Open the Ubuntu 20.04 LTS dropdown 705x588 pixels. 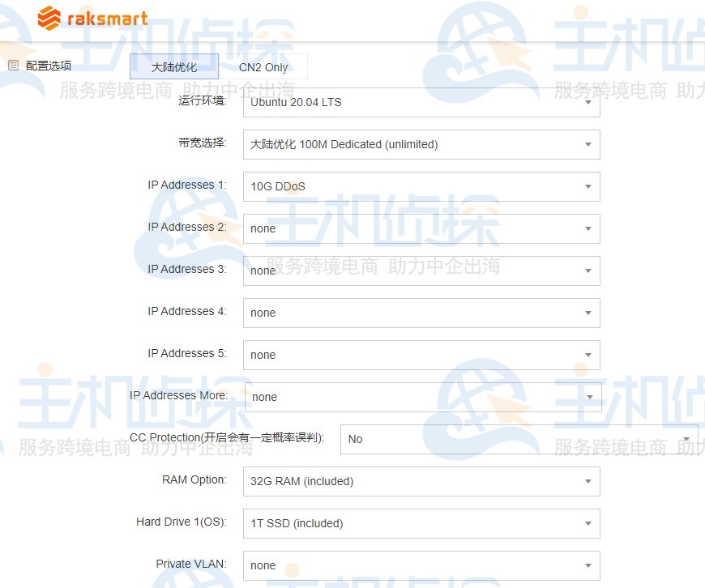point(421,102)
